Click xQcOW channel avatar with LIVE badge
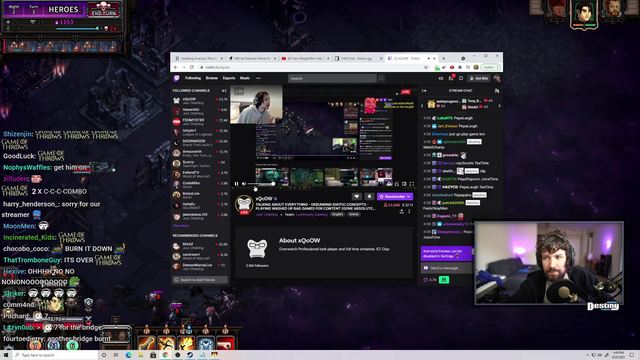Screen dimensions: 640x360 tap(244, 204)
